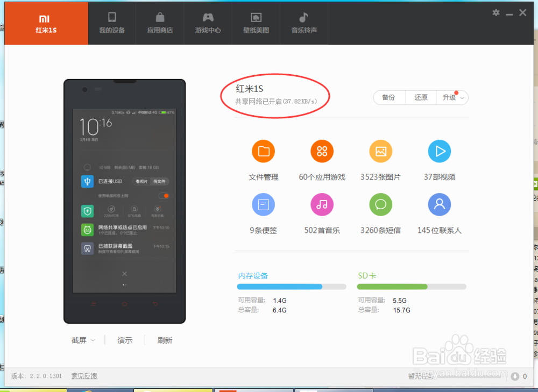This screenshot has width=538, height=392.
Task: Click the network sharing hotspot notification icon
Action: coord(88,230)
